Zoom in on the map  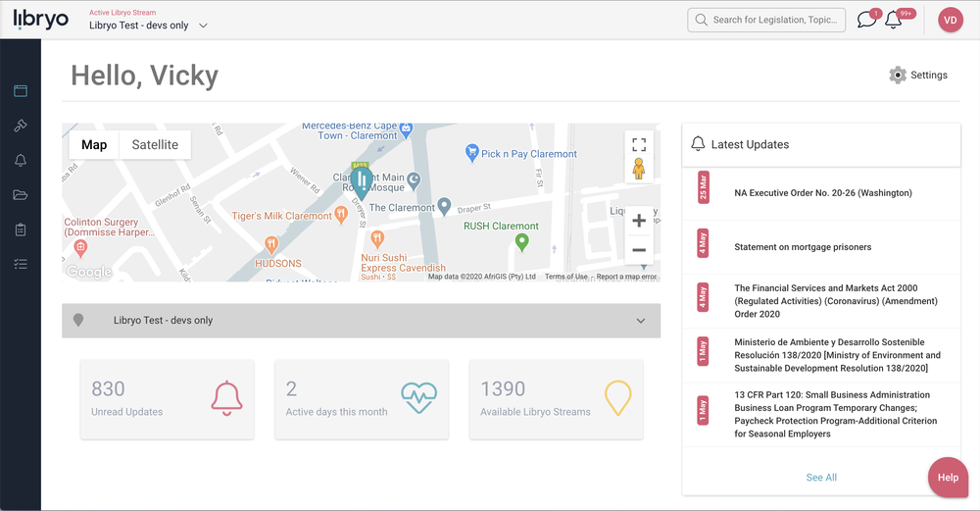coord(639,220)
